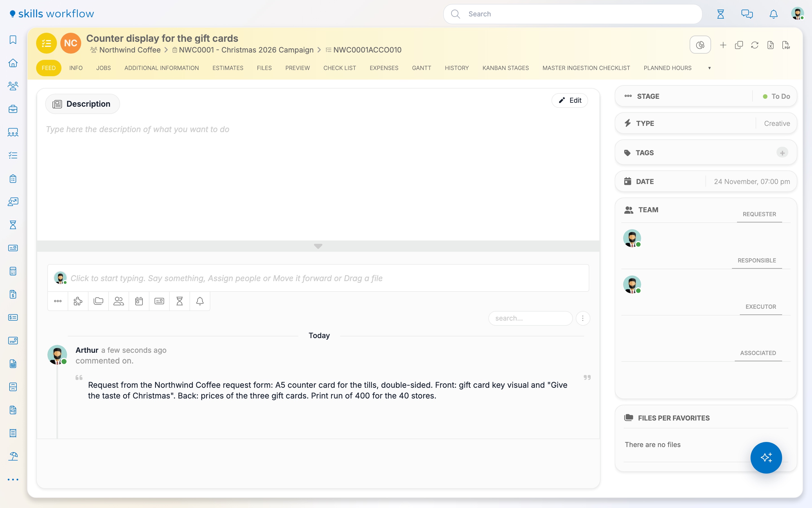Click the puzzle piece icon in the comment toolbar
Screen dimensions: 812x508
tap(78, 301)
